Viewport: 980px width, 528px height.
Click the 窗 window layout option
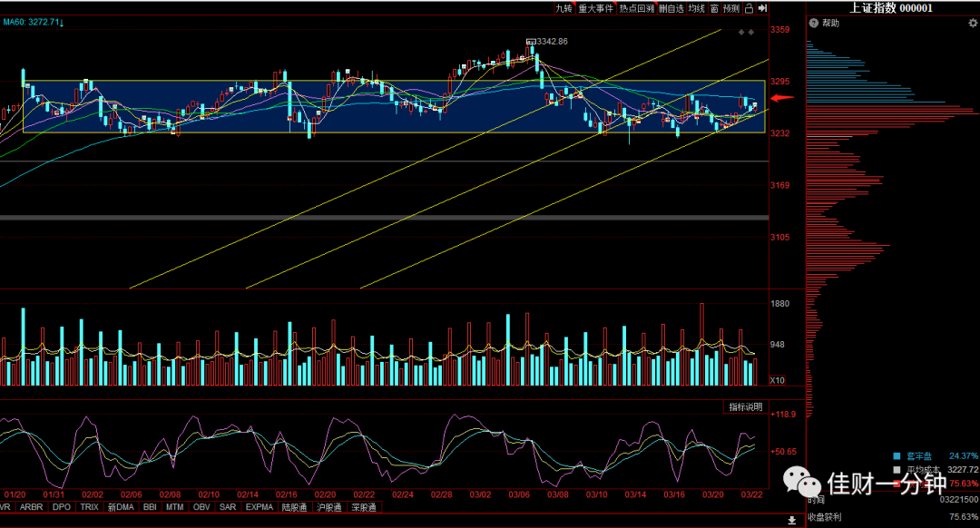[x=714, y=8]
